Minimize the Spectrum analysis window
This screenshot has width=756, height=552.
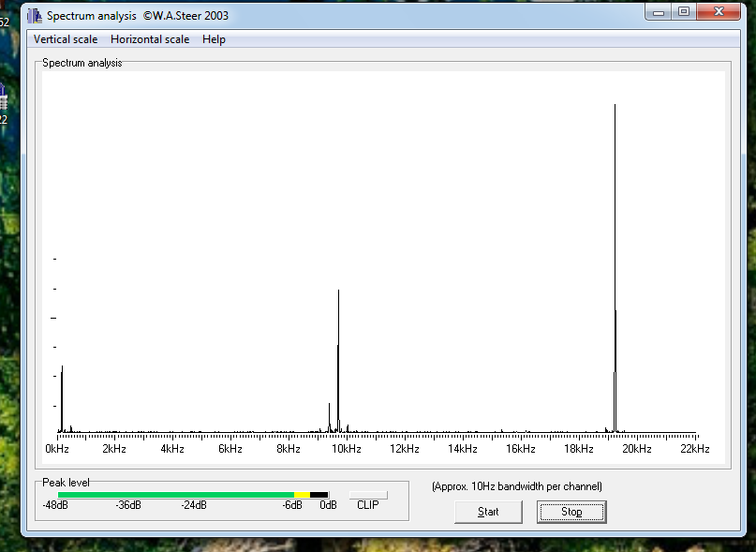[x=660, y=12]
